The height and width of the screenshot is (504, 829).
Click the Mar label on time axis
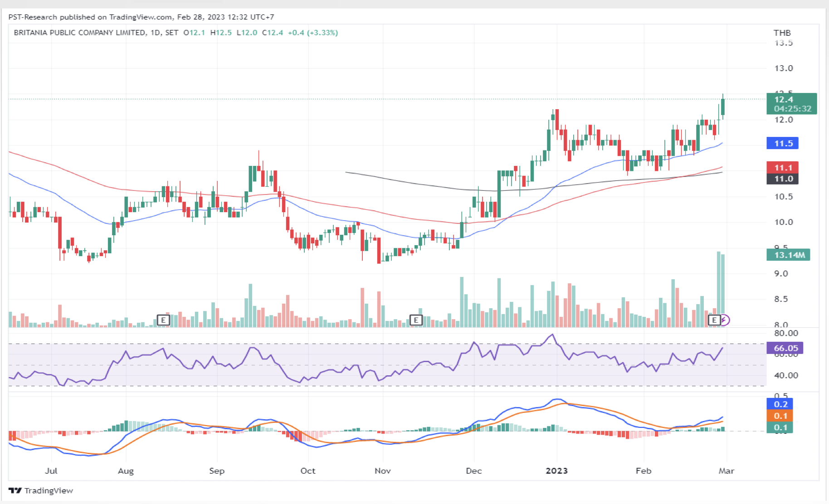(x=727, y=470)
